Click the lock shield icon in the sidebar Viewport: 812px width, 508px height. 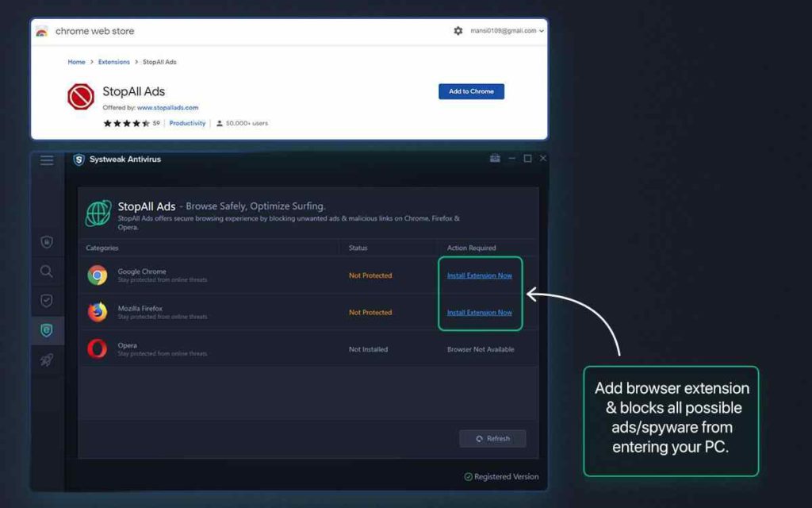coord(47,242)
